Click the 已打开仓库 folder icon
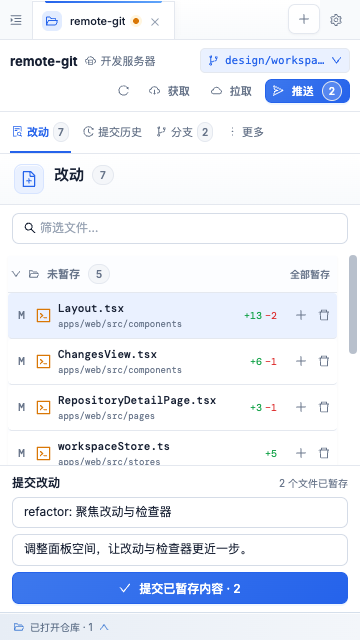 (18, 627)
